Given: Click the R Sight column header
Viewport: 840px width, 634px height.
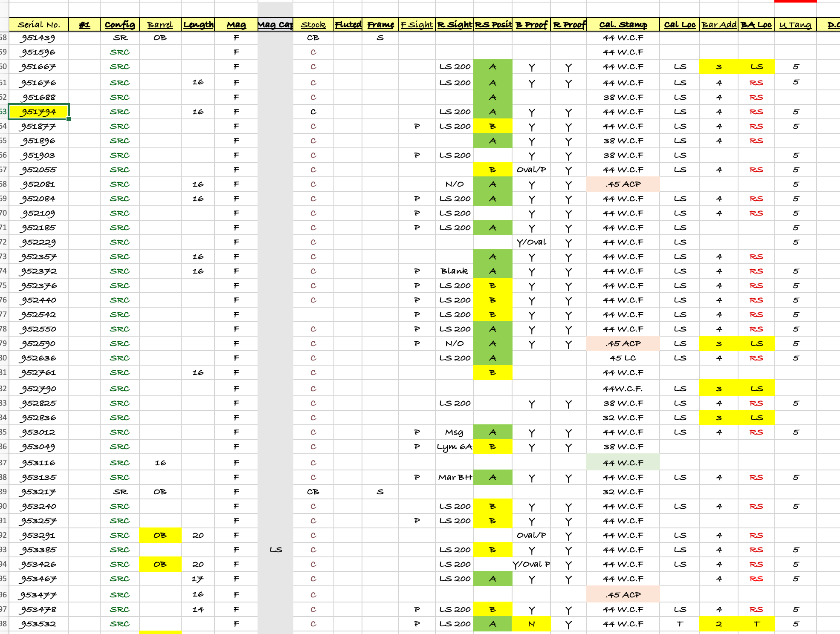Looking at the screenshot, I should click(455, 25).
